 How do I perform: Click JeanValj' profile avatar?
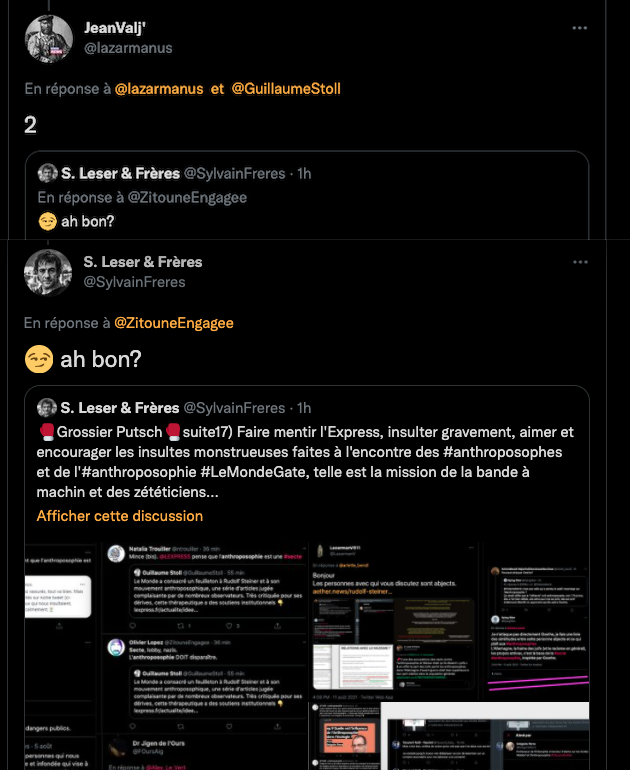click(47, 38)
